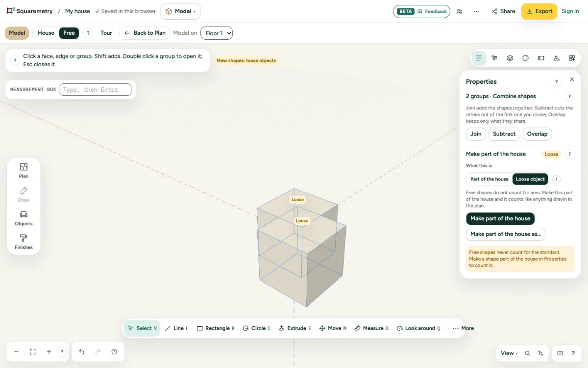Switch to Free mode toggle
This screenshot has width=588, height=368.
(69, 33)
